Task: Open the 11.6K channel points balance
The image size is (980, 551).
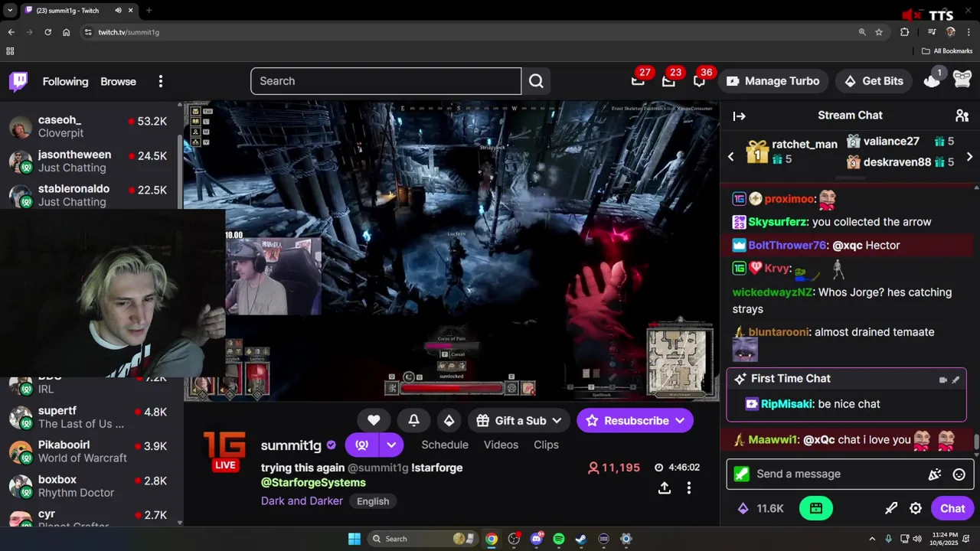Action: click(760, 508)
